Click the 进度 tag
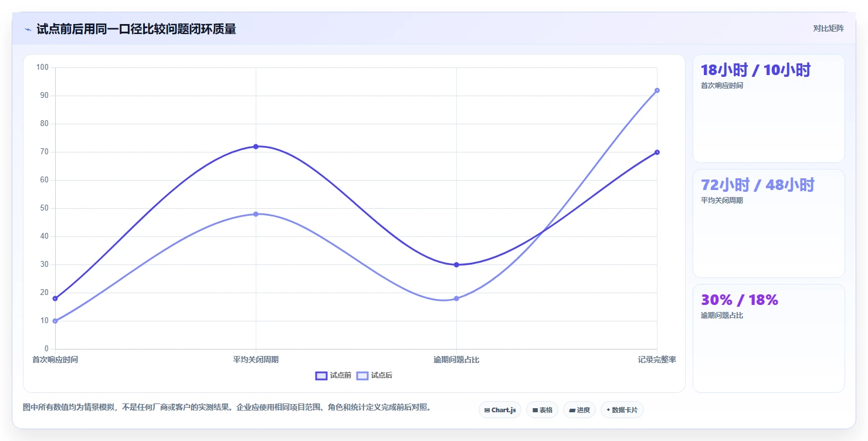The image size is (868, 441). pyautogui.click(x=579, y=410)
